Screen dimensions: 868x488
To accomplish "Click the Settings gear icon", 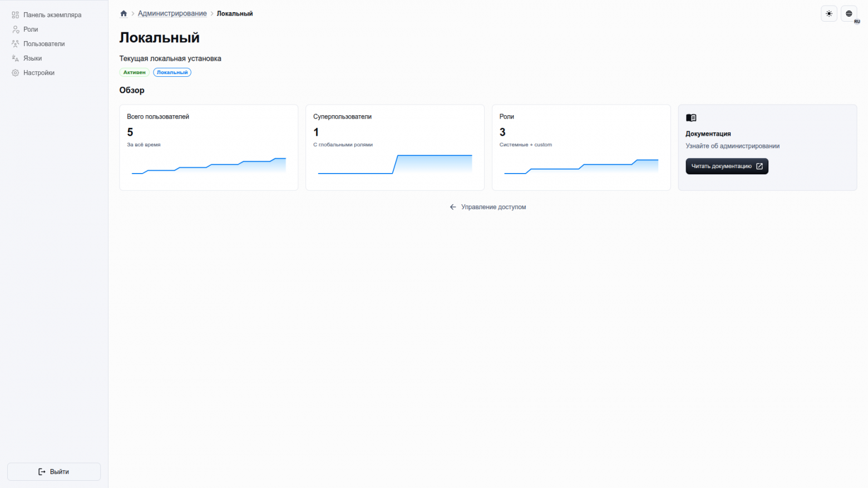I will click(16, 73).
